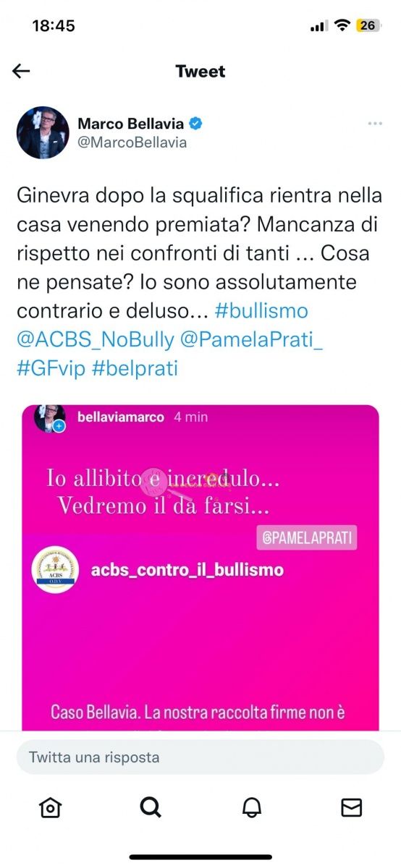Open the #bullismo hashtag
The image size is (401, 868).
[x=261, y=311]
